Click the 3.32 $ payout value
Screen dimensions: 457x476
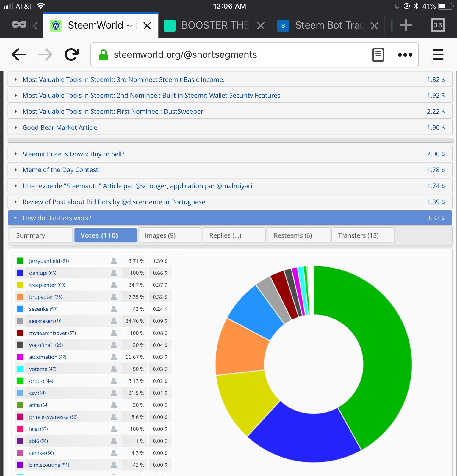click(436, 218)
